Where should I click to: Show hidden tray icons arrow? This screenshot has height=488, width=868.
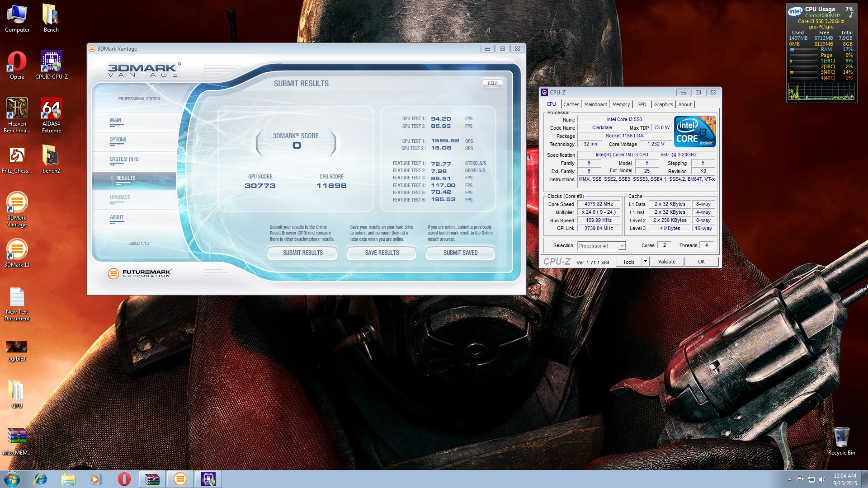click(789, 479)
